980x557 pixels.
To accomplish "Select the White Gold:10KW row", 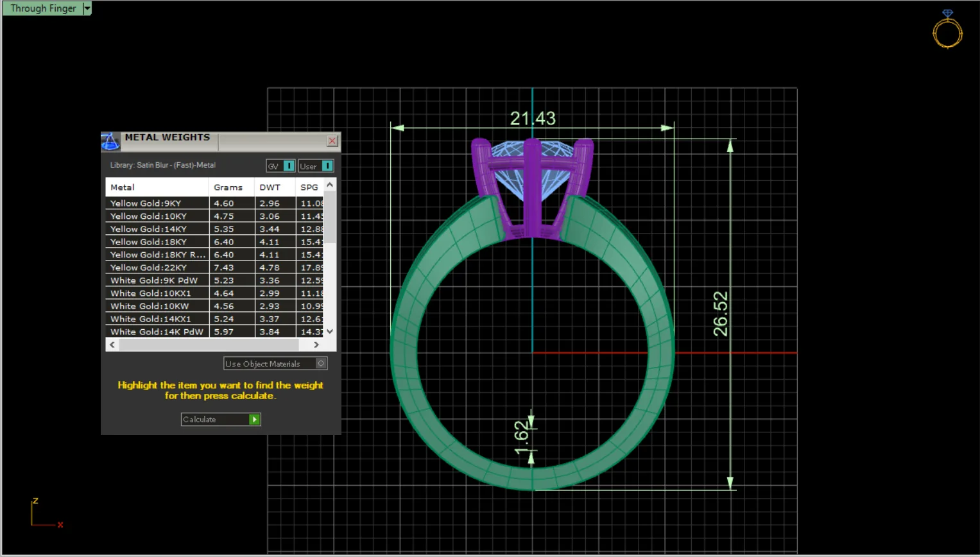I will click(214, 306).
